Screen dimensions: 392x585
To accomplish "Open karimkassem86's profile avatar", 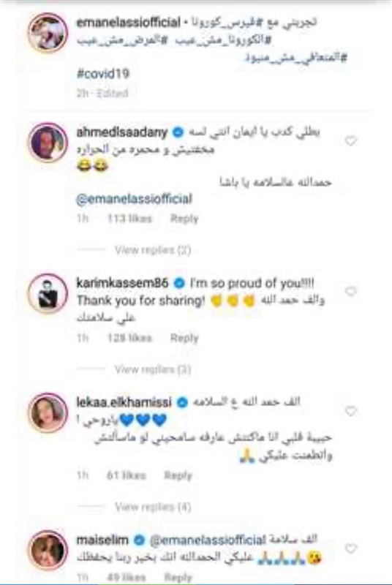I will click(x=48, y=293).
